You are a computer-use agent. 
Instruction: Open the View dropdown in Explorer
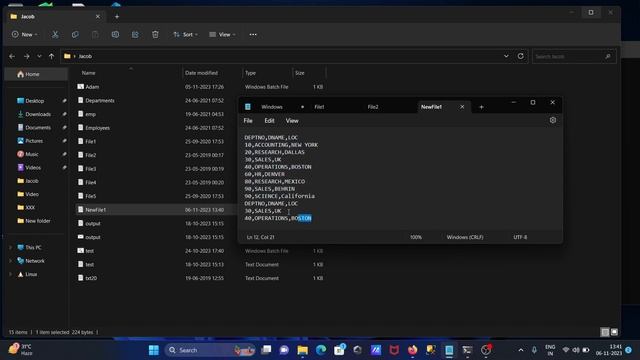222,35
